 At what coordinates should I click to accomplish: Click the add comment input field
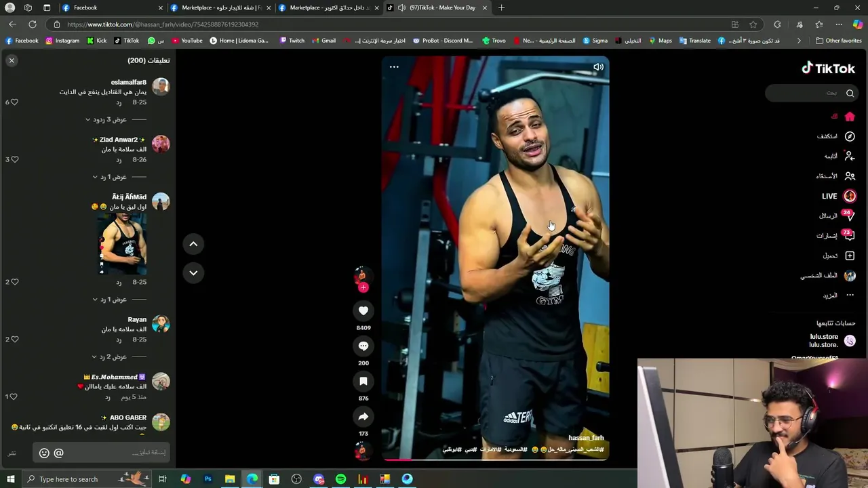pyautogui.click(x=100, y=453)
